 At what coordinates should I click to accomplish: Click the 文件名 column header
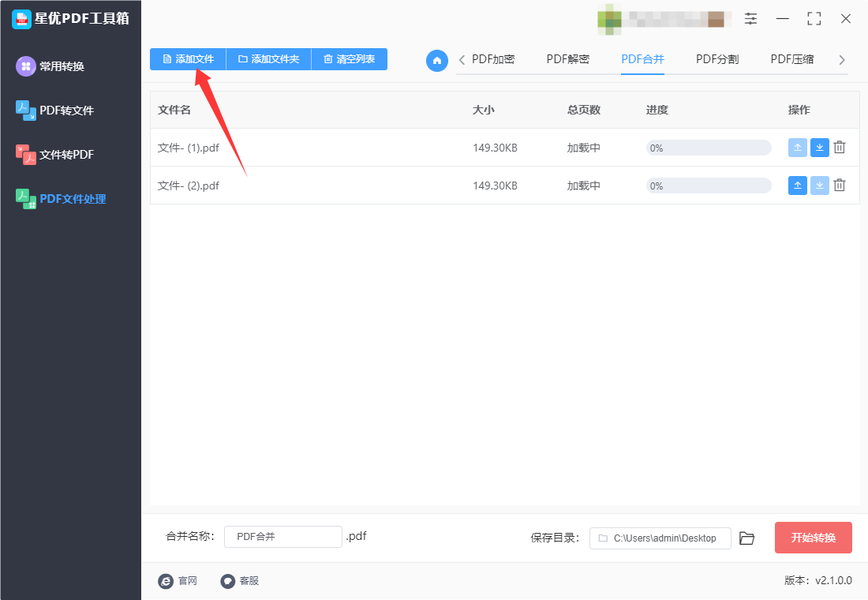tap(174, 110)
